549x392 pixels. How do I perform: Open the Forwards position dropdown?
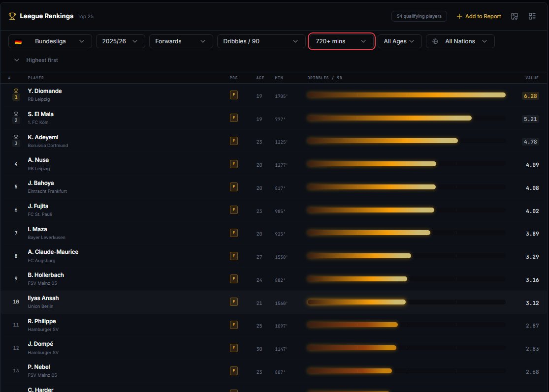181,41
